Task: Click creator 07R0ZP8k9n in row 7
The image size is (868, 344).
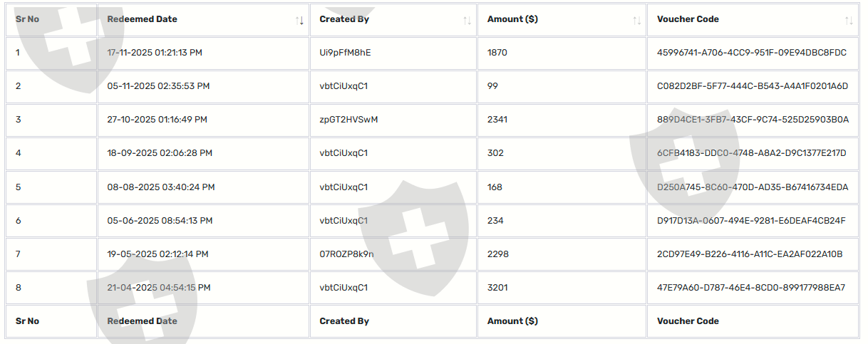Action: click(x=347, y=254)
